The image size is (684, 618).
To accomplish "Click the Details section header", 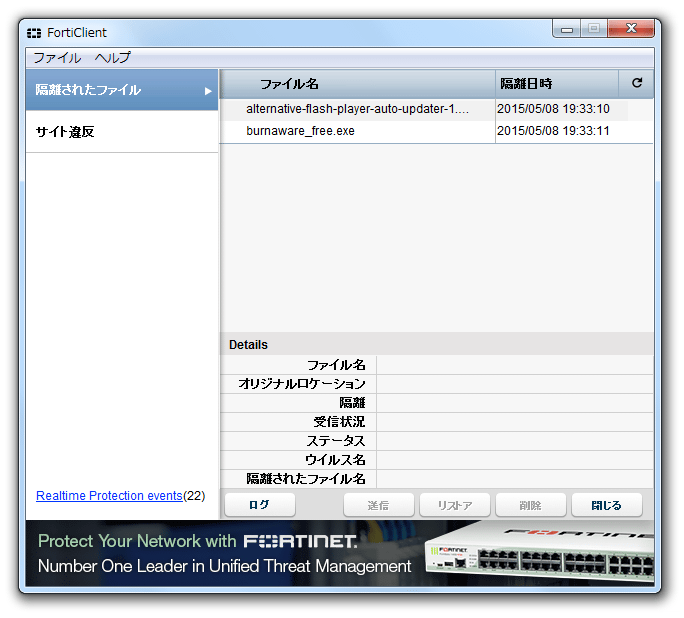I will coord(437,345).
